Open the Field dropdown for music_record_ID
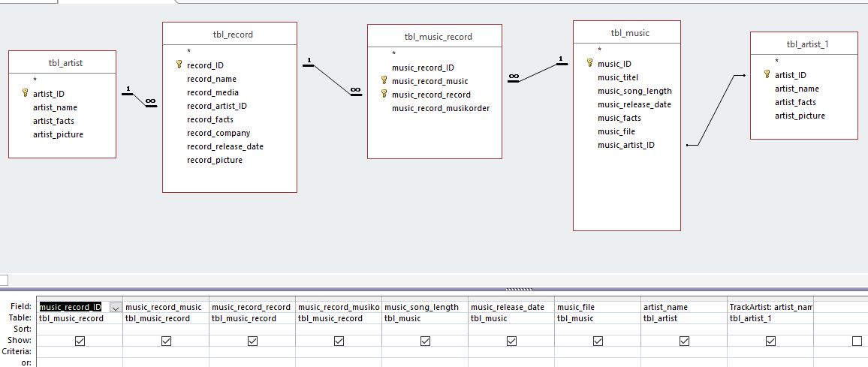Image resolution: width=868 pixels, height=367 pixels. pos(116,307)
